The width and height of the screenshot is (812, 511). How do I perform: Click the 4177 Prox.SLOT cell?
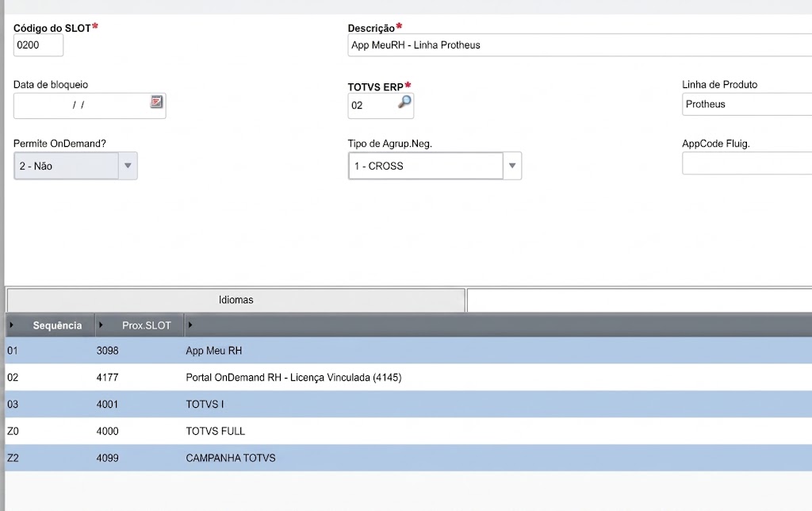(x=140, y=377)
